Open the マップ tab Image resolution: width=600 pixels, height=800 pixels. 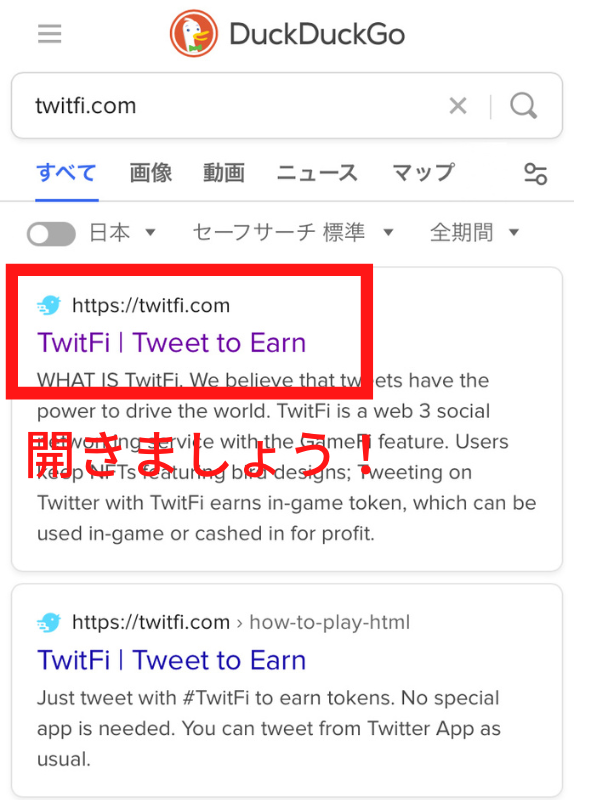coord(423,173)
